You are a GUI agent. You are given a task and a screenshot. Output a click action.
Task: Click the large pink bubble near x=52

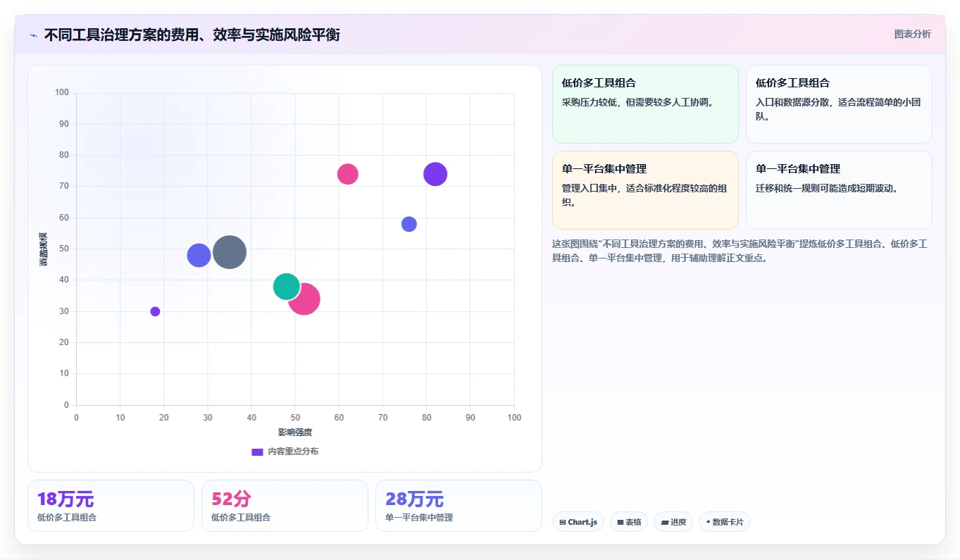click(306, 299)
